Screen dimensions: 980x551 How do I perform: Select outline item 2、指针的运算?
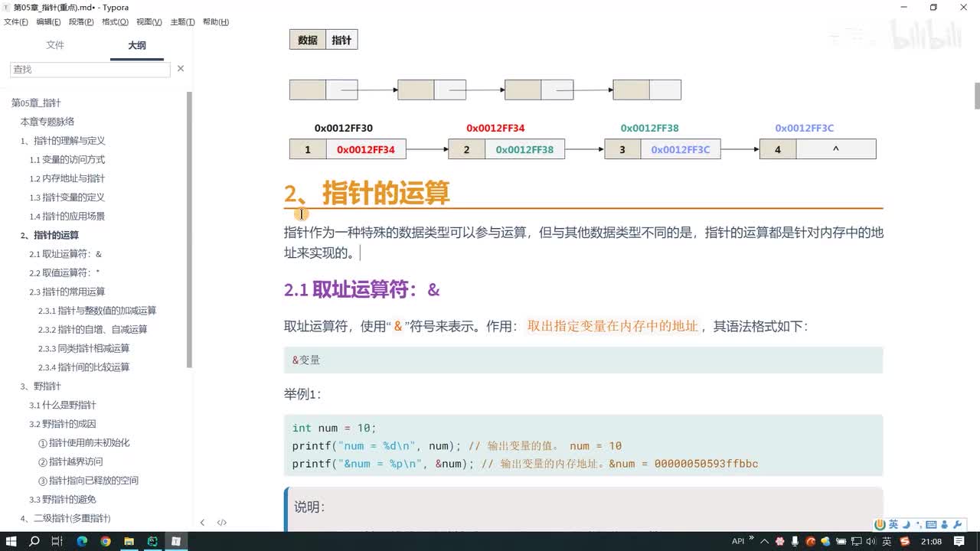pyautogui.click(x=49, y=235)
